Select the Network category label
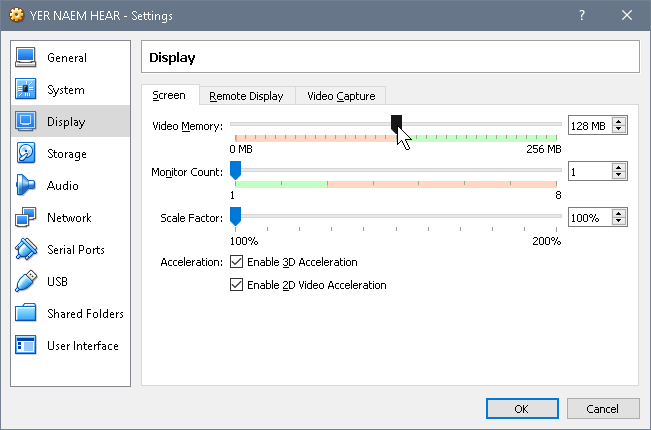The width and height of the screenshot is (651, 430). tap(69, 217)
